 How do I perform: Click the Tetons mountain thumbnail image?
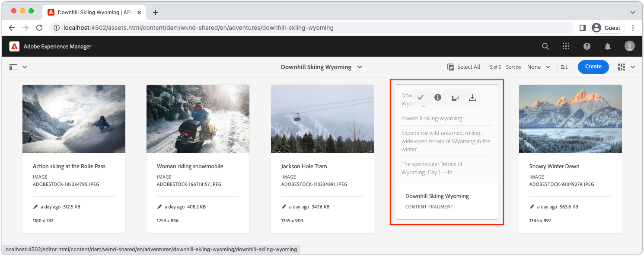571,118
